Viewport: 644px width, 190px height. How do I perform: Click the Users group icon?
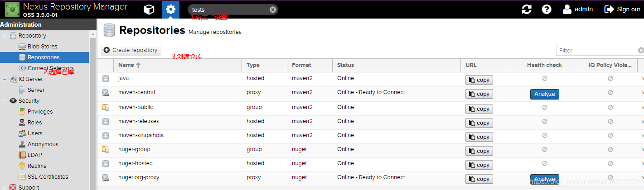(x=22, y=133)
